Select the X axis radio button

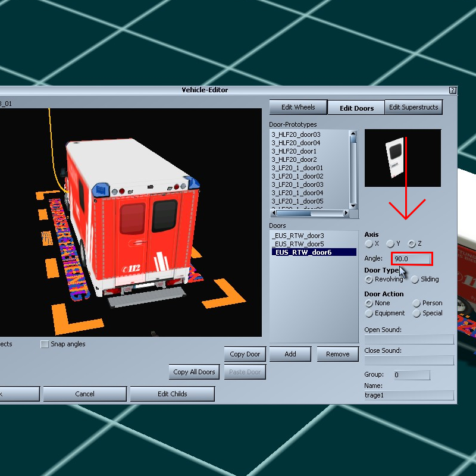coord(369,244)
